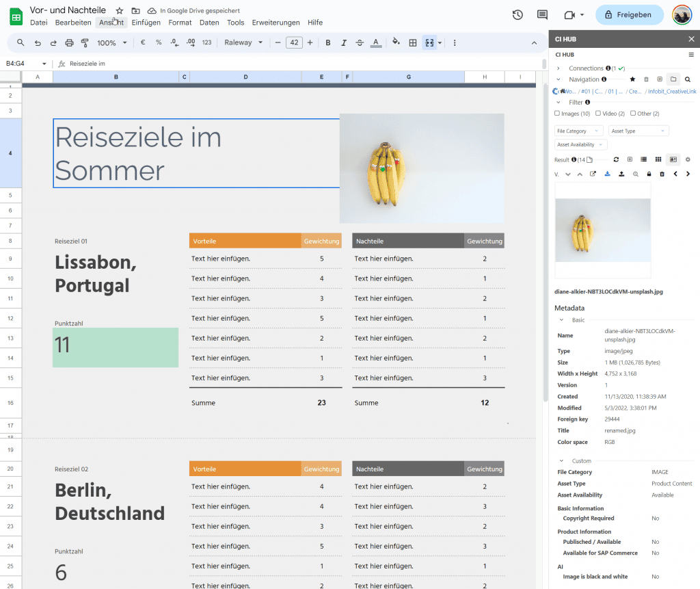Tick the Other (2) checkbox
This screenshot has width=700, height=589.
click(632, 113)
